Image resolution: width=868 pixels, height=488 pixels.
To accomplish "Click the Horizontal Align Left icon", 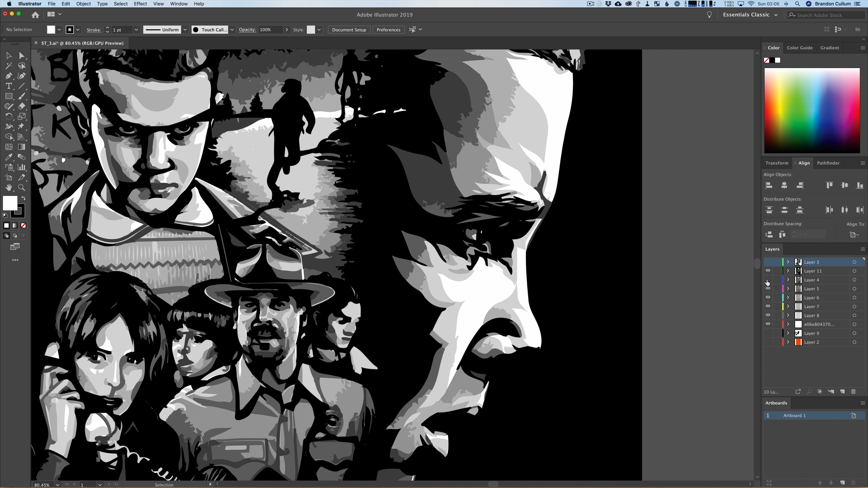I will [x=769, y=185].
